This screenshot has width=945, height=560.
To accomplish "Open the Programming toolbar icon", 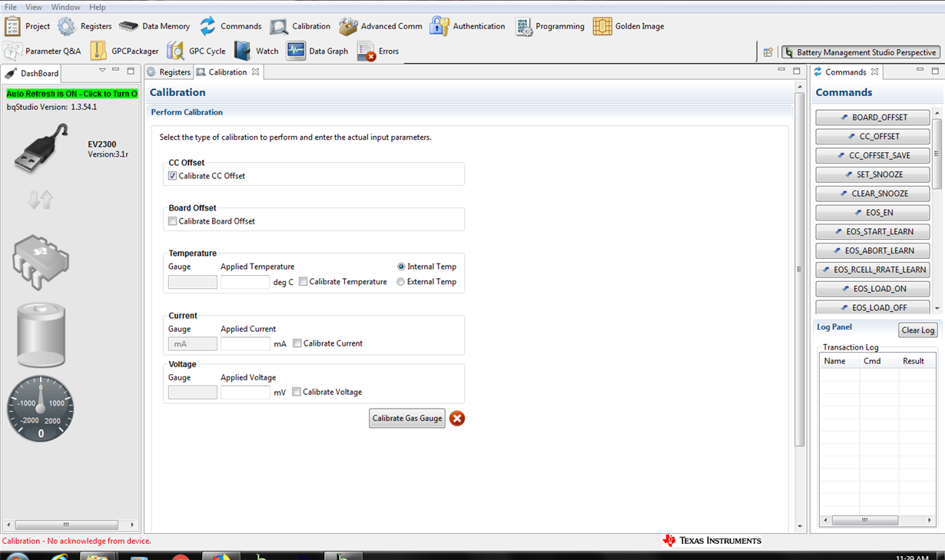I will click(524, 26).
